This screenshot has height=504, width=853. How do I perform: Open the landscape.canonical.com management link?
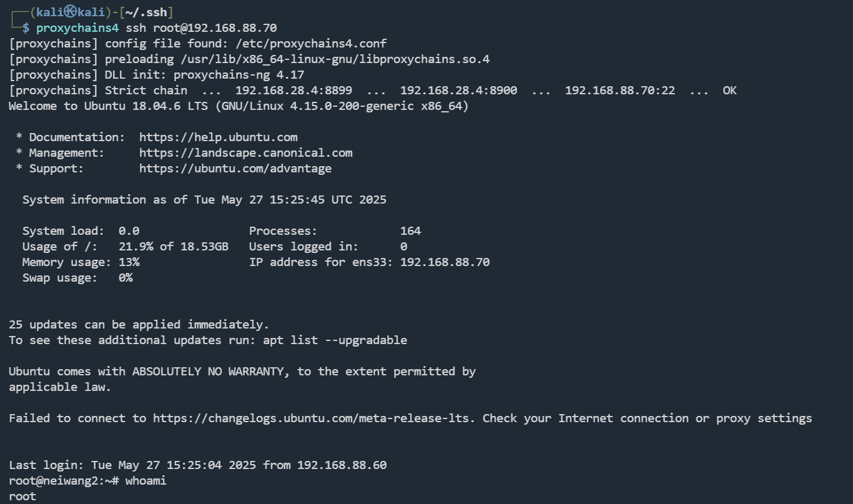point(245,152)
